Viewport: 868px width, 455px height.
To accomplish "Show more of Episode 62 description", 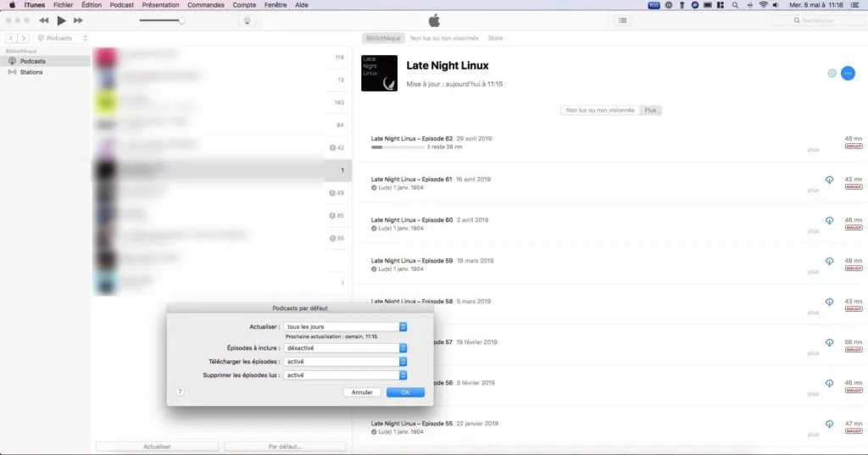I will click(x=813, y=149).
